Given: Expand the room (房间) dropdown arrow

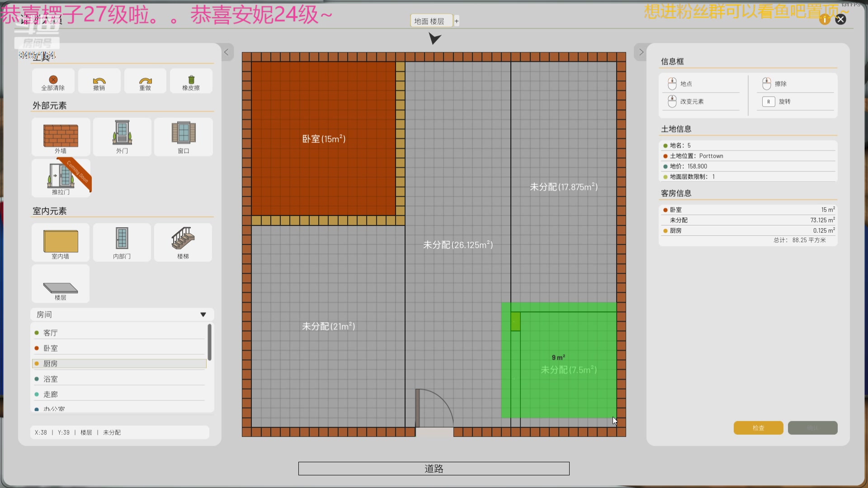Looking at the screenshot, I should point(203,314).
